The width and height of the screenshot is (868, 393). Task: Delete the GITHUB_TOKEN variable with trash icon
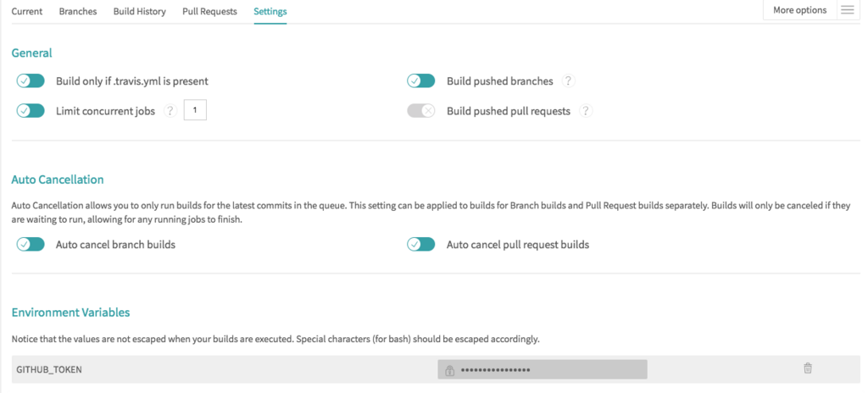pyautogui.click(x=808, y=368)
